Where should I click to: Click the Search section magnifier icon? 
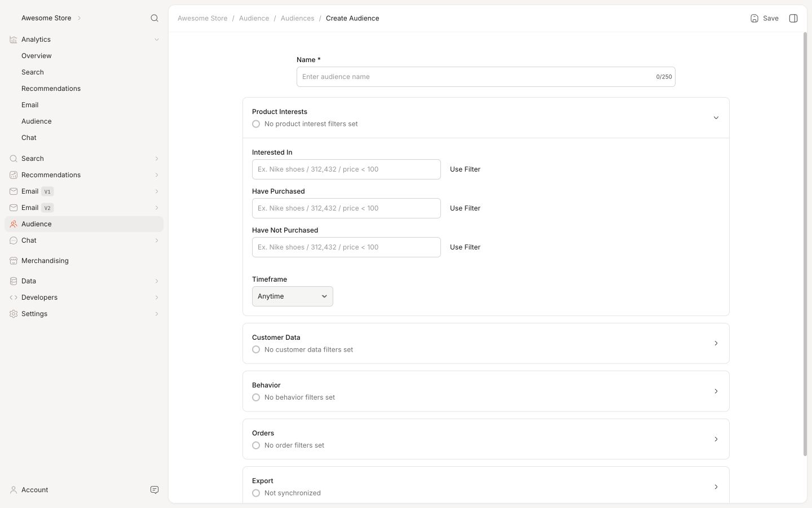tap(14, 159)
